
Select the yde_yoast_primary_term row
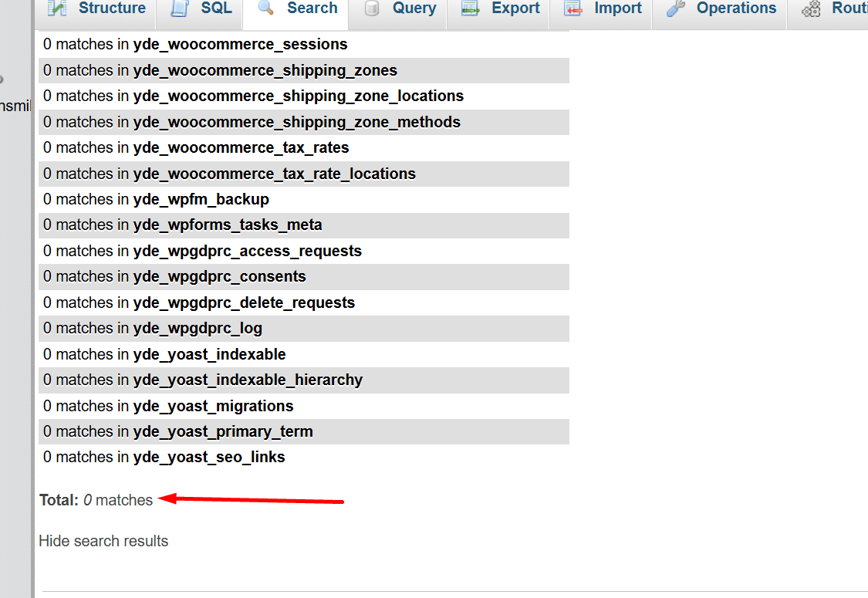point(304,431)
